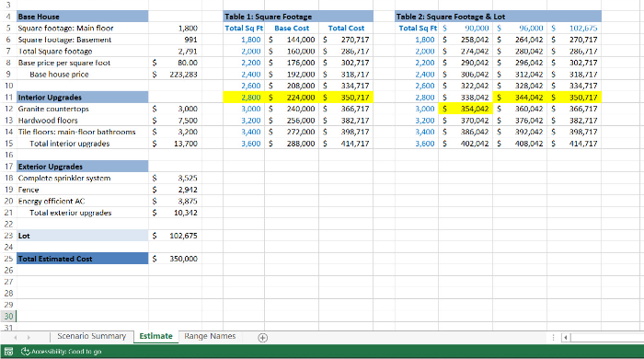
Task: Select the Exterior Upgrades heading cell
Action: pyautogui.click(x=83, y=167)
